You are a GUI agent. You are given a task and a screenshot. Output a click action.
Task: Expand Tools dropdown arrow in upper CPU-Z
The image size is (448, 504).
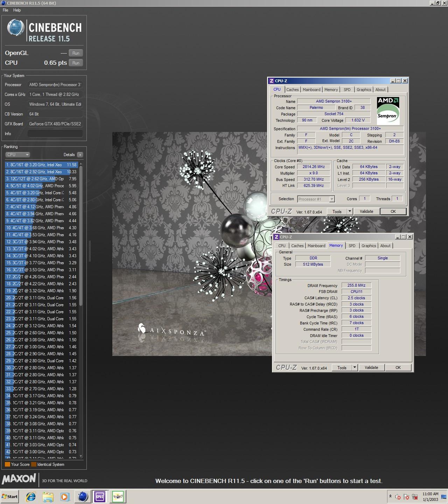point(350,211)
